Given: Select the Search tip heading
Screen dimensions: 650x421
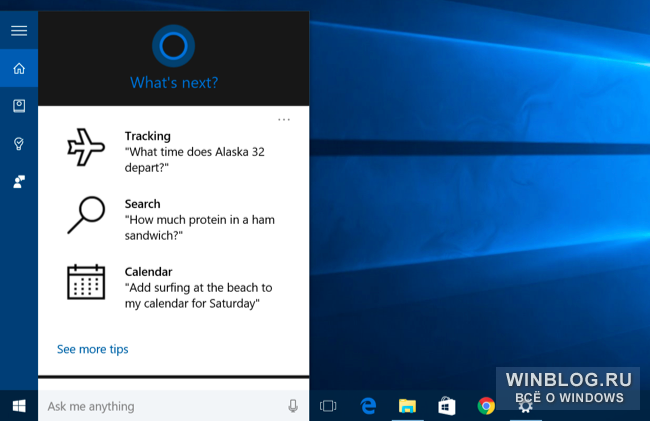Looking at the screenshot, I should 142,204.
